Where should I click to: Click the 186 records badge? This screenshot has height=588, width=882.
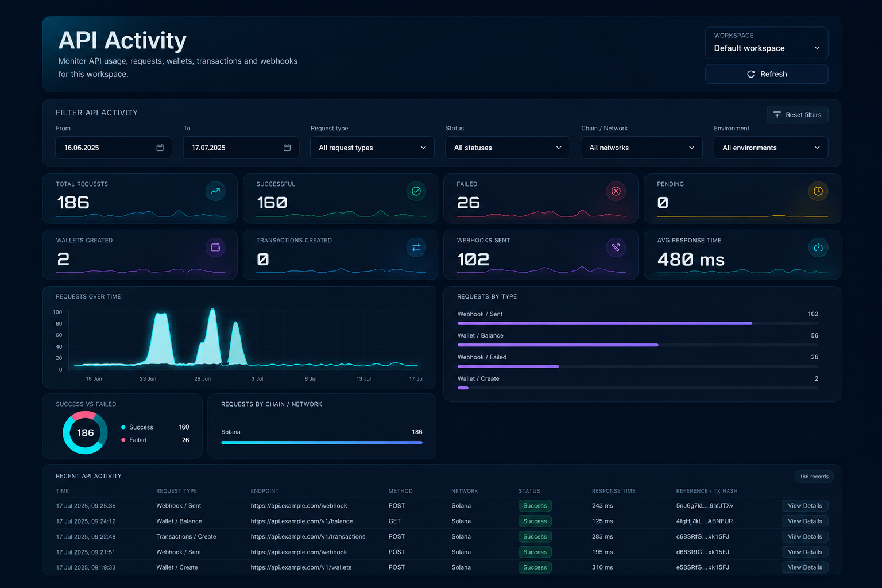pyautogui.click(x=814, y=477)
